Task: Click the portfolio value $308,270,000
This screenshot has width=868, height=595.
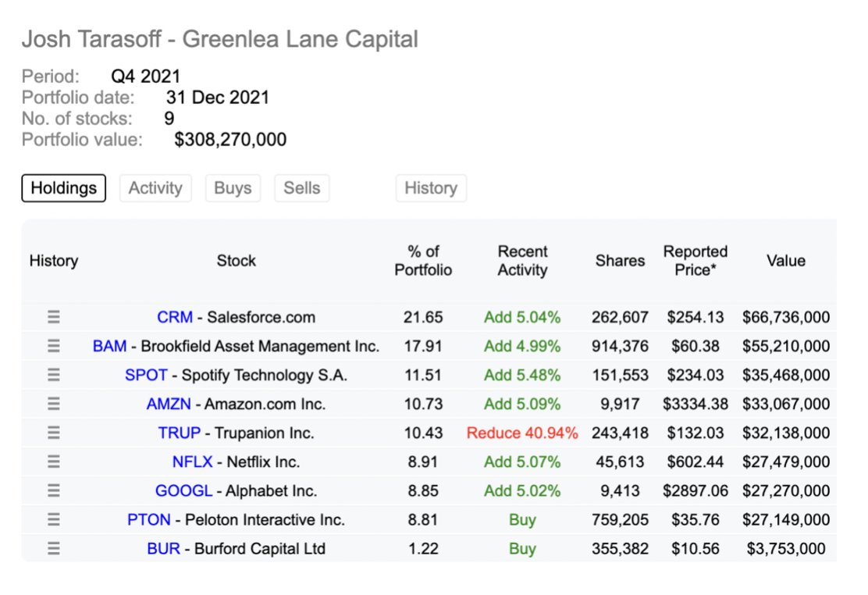Action: pyautogui.click(x=230, y=140)
